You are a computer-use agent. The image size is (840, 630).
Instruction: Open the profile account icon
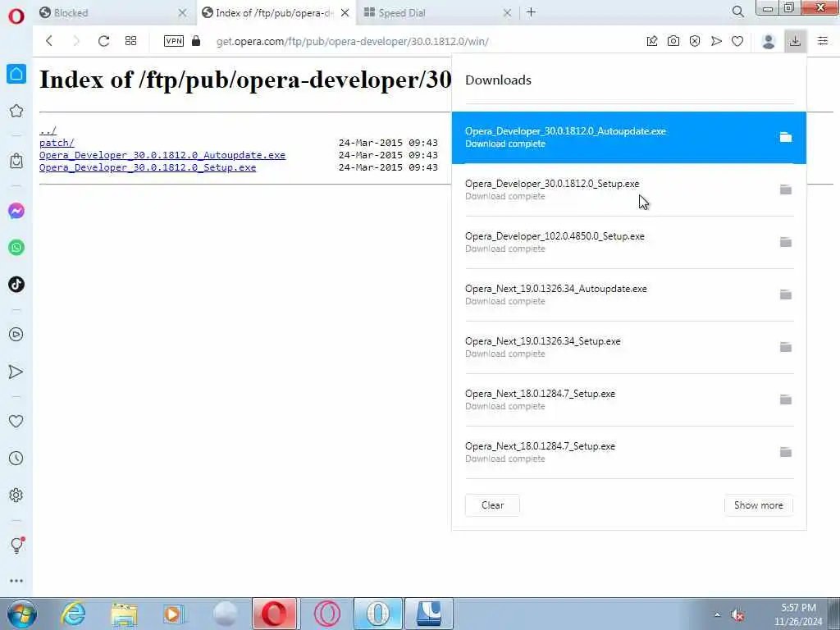pyautogui.click(x=768, y=41)
